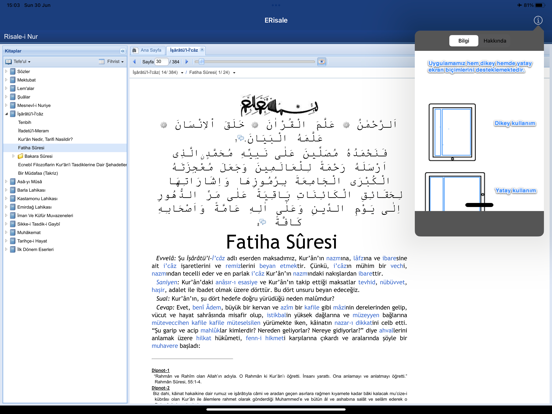Screen dimensions: 552x414
Task: Click the footnote bubble icon after Arabic verse
Action: coord(241,138)
